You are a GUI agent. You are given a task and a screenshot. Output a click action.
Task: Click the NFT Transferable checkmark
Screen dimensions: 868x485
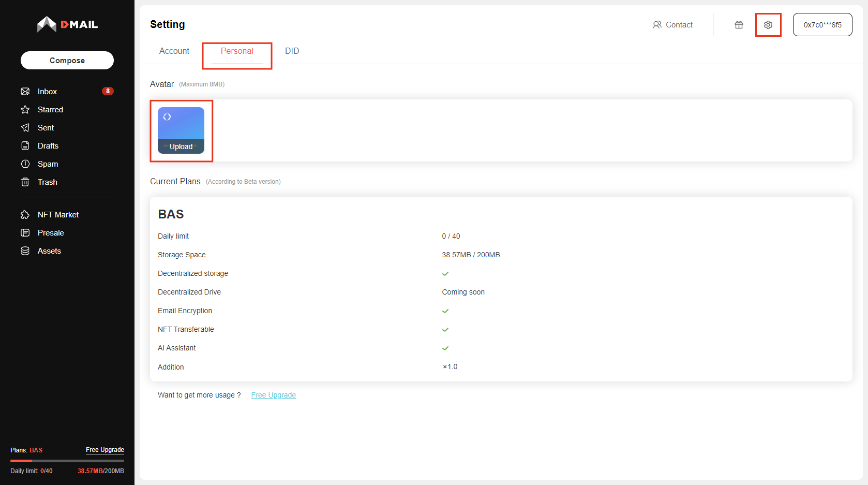[445, 329]
